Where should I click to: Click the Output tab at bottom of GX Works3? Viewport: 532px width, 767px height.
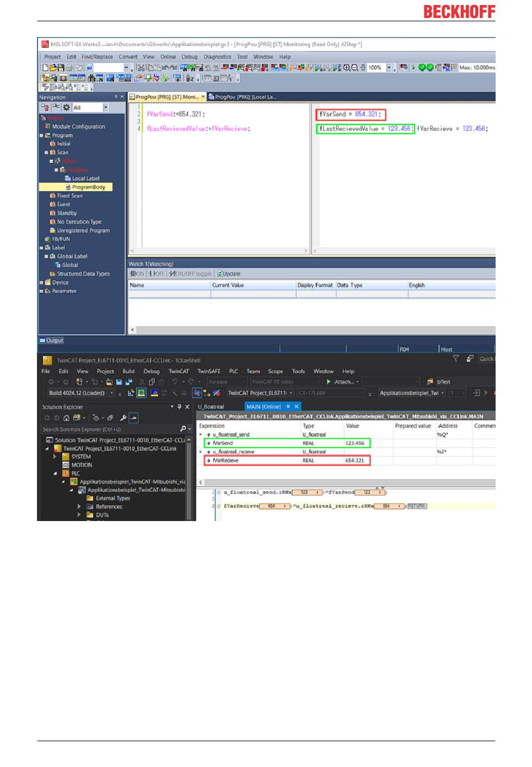52,340
